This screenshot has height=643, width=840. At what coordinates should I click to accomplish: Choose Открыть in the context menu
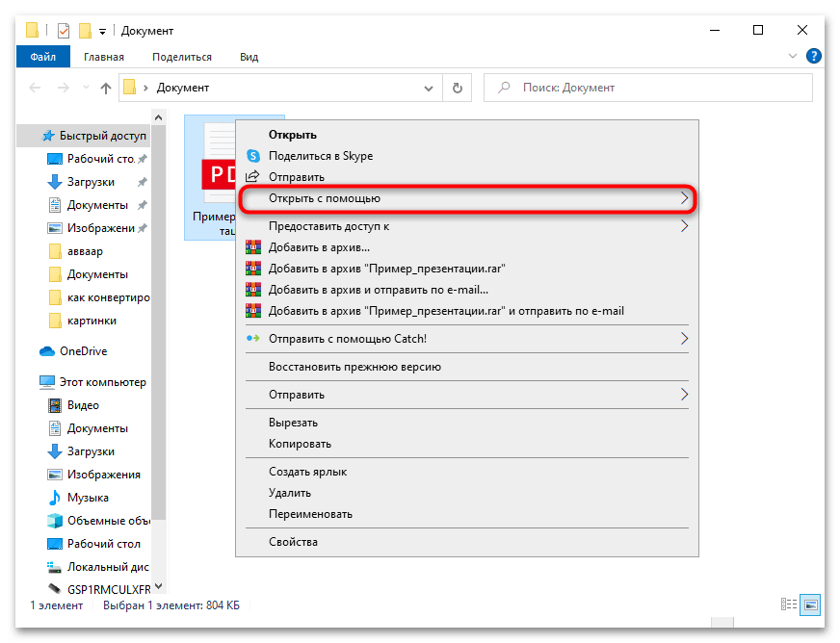467,135
